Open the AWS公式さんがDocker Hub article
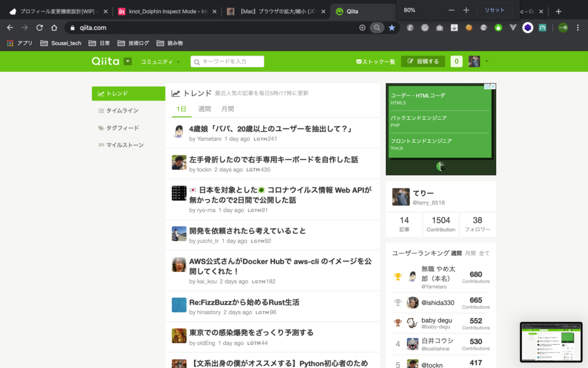The height and width of the screenshot is (368, 588). pos(280,266)
